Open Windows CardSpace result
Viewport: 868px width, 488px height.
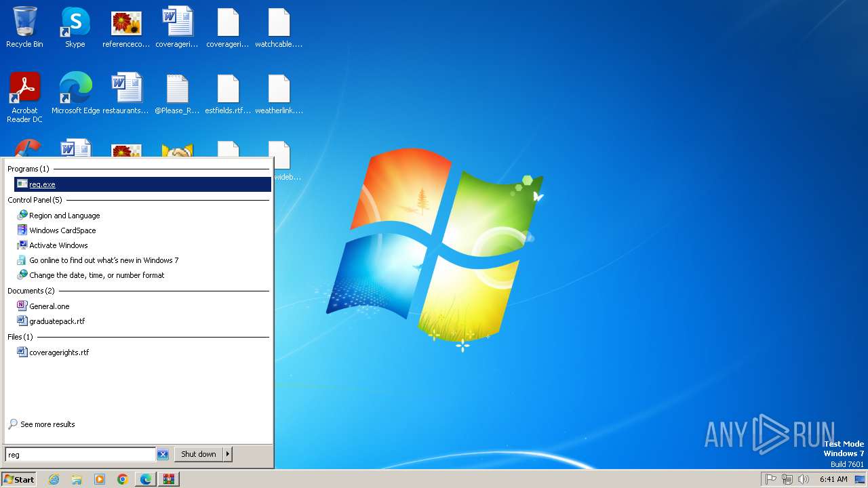click(x=62, y=230)
